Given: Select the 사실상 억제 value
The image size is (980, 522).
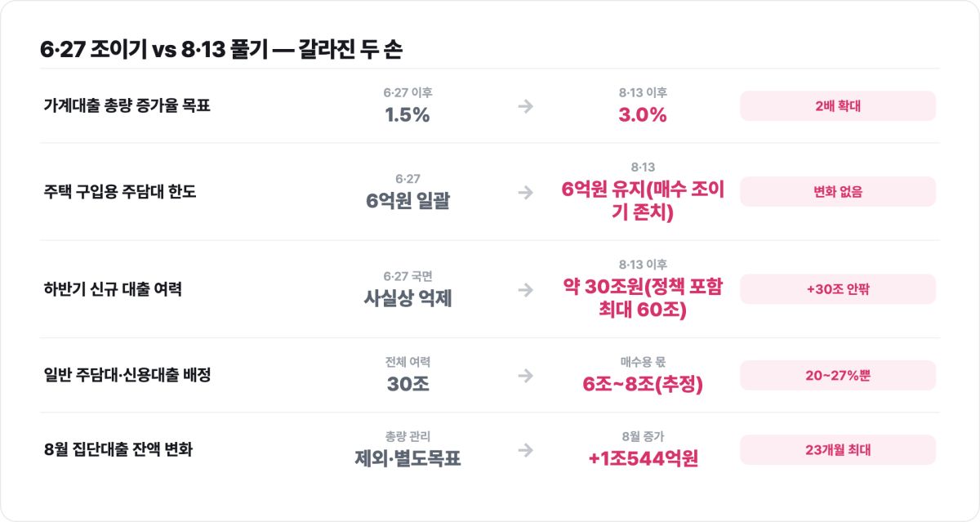Looking at the screenshot, I should (x=408, y=299).
